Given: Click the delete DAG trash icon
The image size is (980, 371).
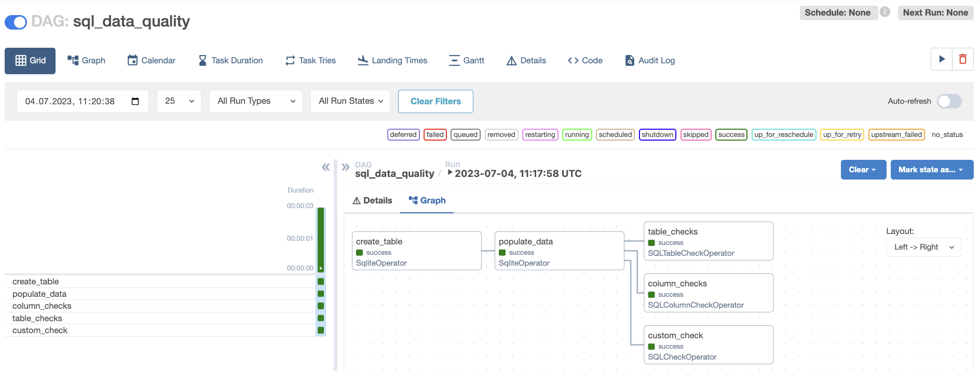Looking at the screenshot, I should pos(963,59).
